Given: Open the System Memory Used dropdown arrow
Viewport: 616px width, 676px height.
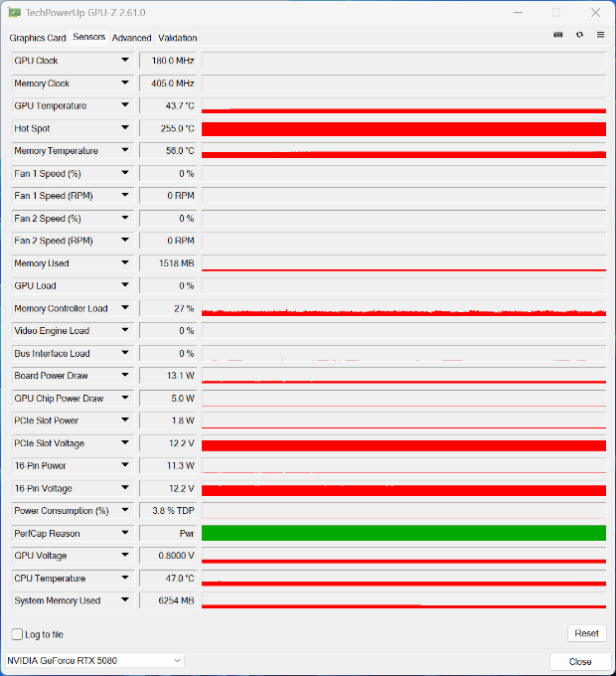Looking at the screenshot, I should (x=125, y=600).
